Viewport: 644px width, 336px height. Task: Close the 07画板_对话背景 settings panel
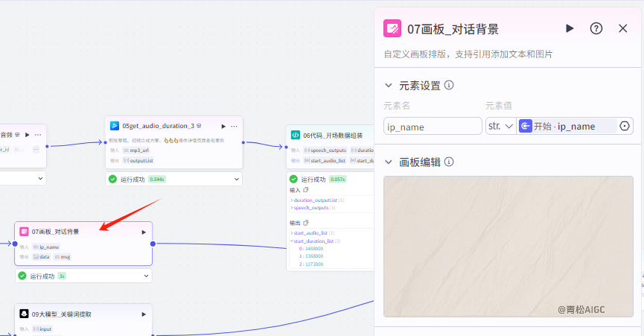point(622,28)
